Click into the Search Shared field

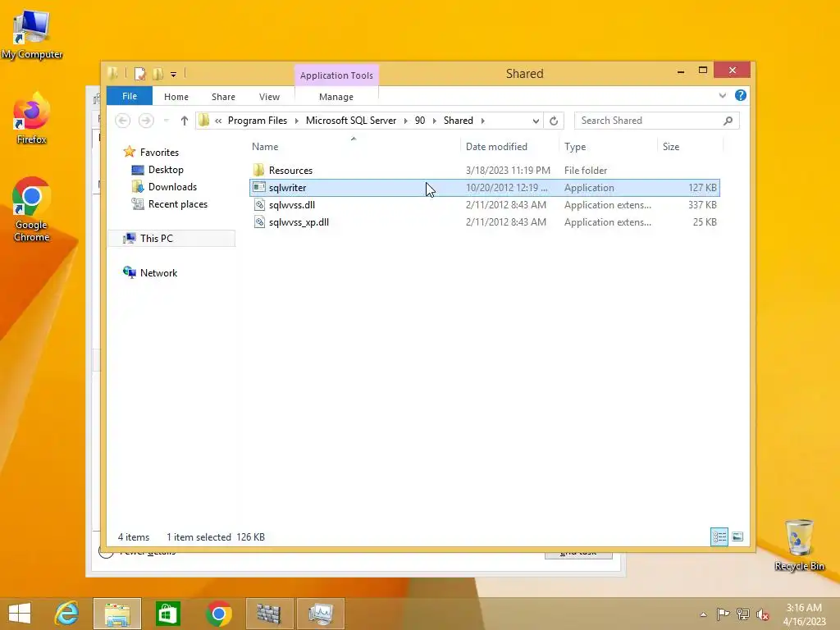648,121
